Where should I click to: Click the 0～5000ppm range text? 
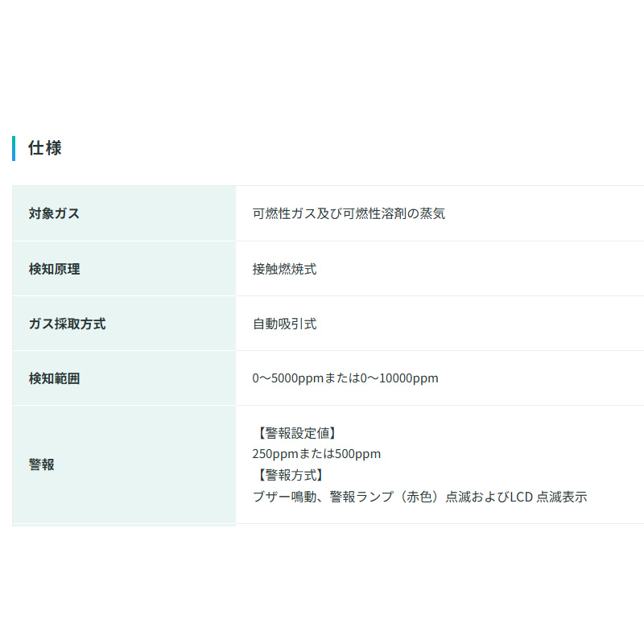tap(287, 378)
